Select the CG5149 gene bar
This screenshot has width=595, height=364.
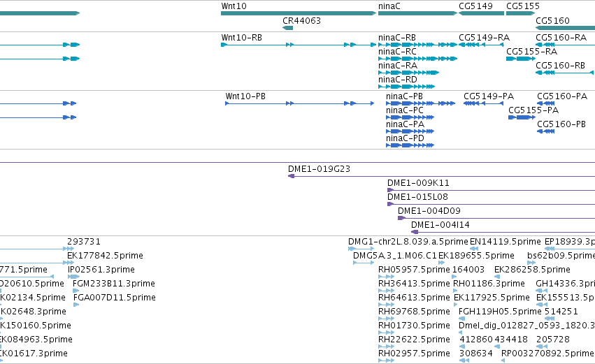[x=482, y=13]
